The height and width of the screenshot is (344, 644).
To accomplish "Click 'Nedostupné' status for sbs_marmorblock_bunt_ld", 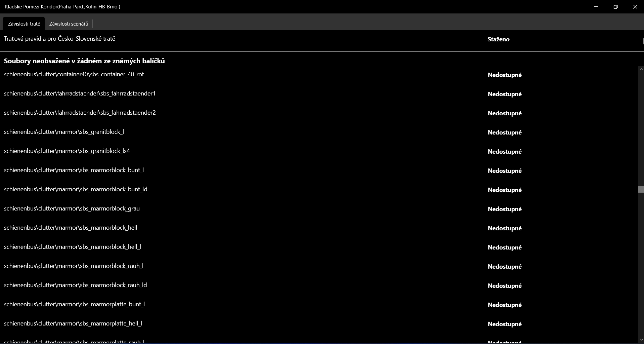I will coord(505,190).
